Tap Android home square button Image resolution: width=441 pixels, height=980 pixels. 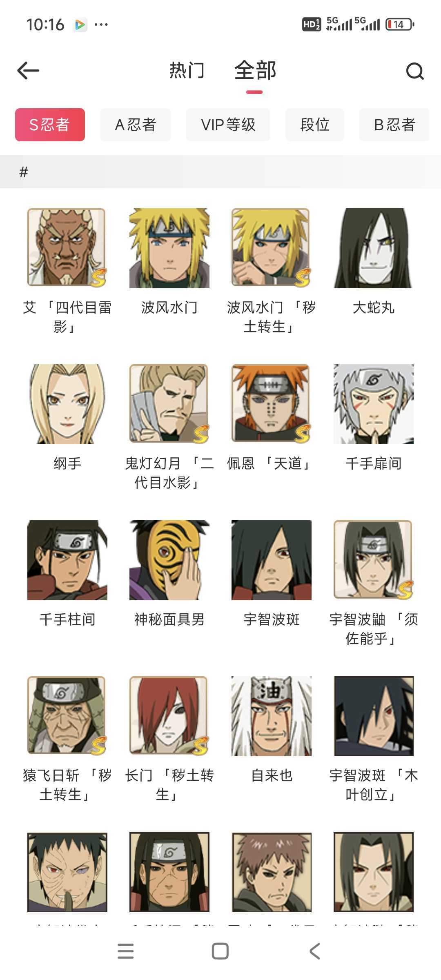point(220,951)
